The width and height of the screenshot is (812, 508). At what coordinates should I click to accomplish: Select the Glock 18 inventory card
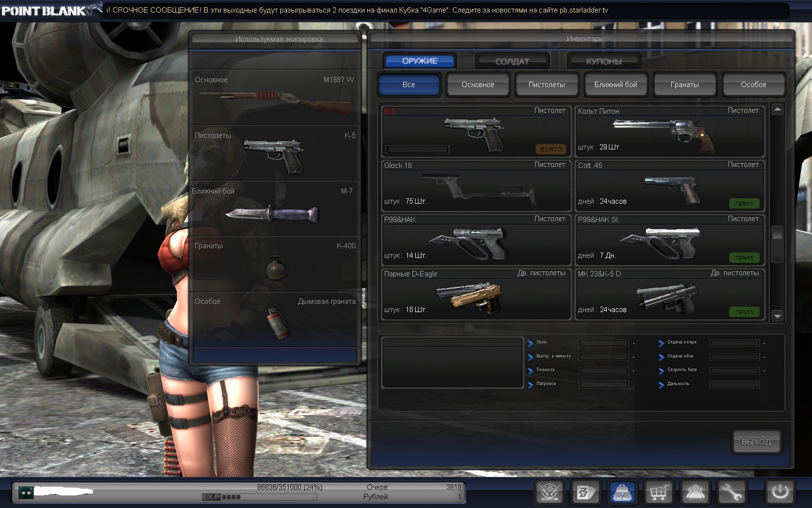476,185
